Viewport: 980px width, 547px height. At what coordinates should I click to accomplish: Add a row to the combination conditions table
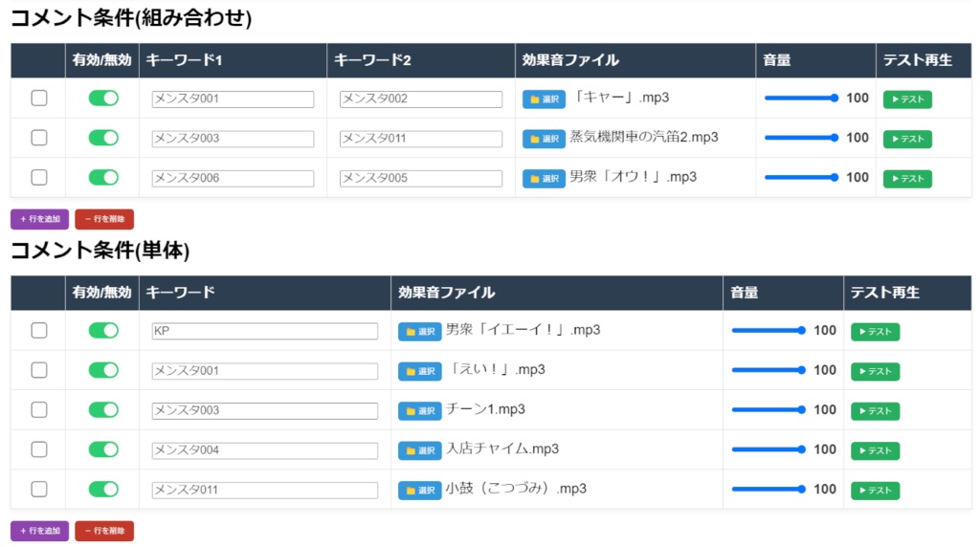(39, 219)
